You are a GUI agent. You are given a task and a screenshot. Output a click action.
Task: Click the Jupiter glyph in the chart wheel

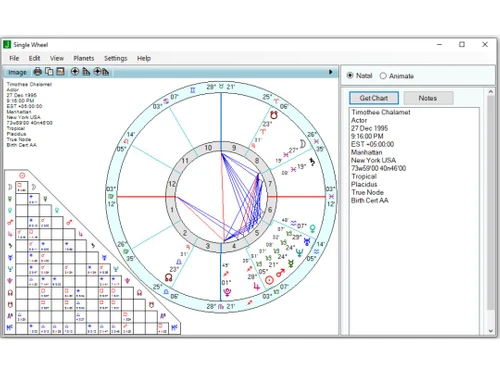[x=256, y=286]
